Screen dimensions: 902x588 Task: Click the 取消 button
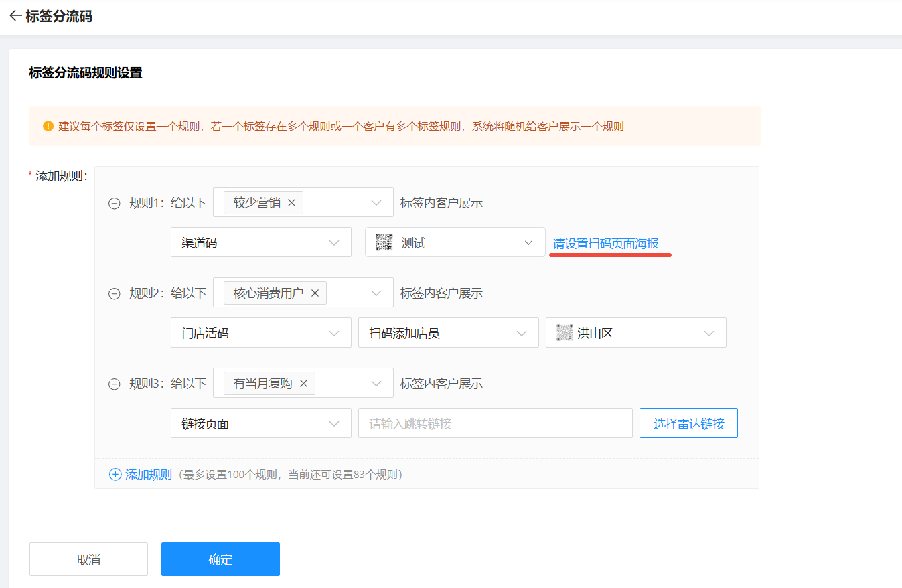pos(88,559)
